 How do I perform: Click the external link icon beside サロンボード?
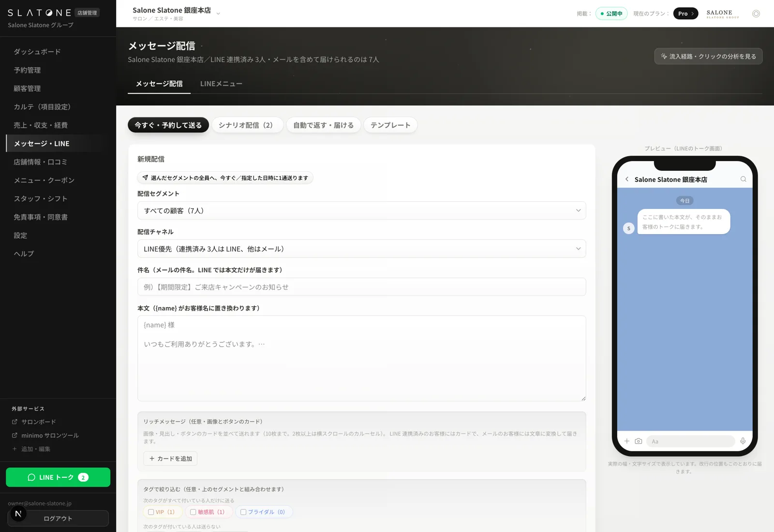pos(15,422)
